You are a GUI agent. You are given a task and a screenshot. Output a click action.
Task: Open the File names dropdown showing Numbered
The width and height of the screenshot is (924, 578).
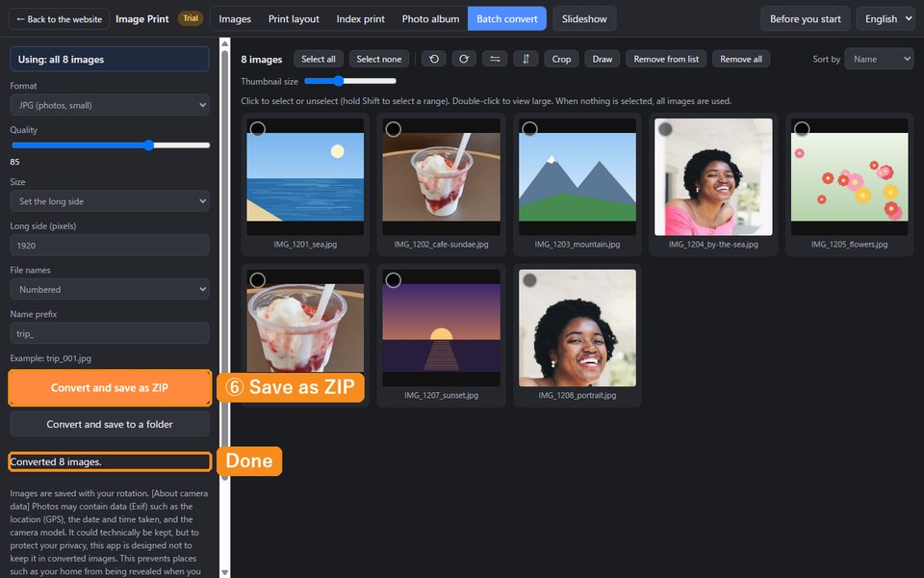pos(110,290)
